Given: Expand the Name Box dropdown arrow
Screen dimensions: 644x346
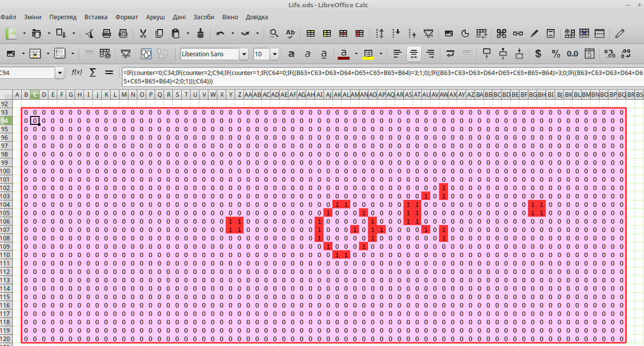Looking at the screenshot, I should [x=60, y=73].
